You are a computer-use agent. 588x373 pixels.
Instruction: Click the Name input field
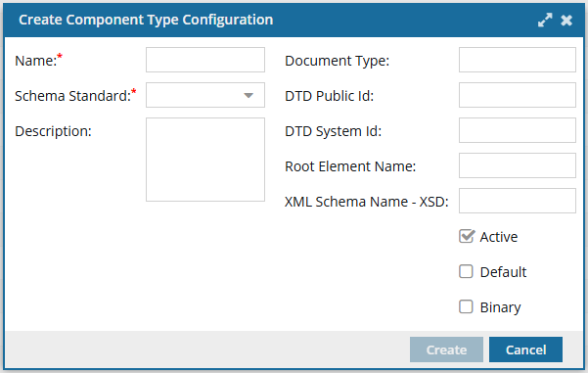tap(205, 60)
